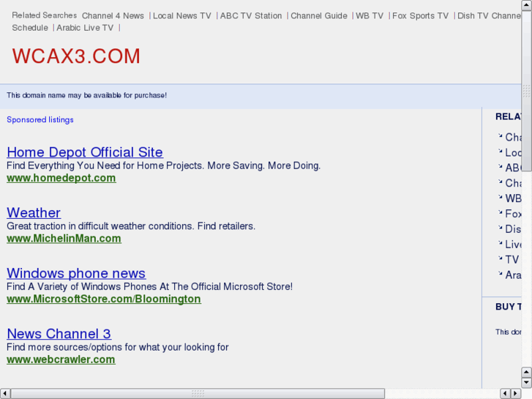Click the WCAX3.COM site title
Screen dimensions: 532x399
click(76, 56)
